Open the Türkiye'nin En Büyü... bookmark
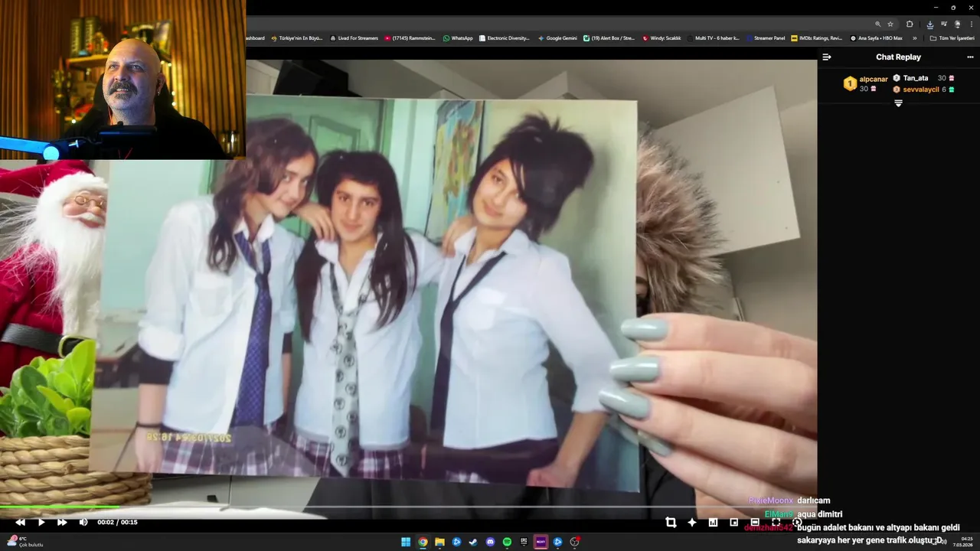The height and width of the screenshot is (551, 980). tap(296, 38)
